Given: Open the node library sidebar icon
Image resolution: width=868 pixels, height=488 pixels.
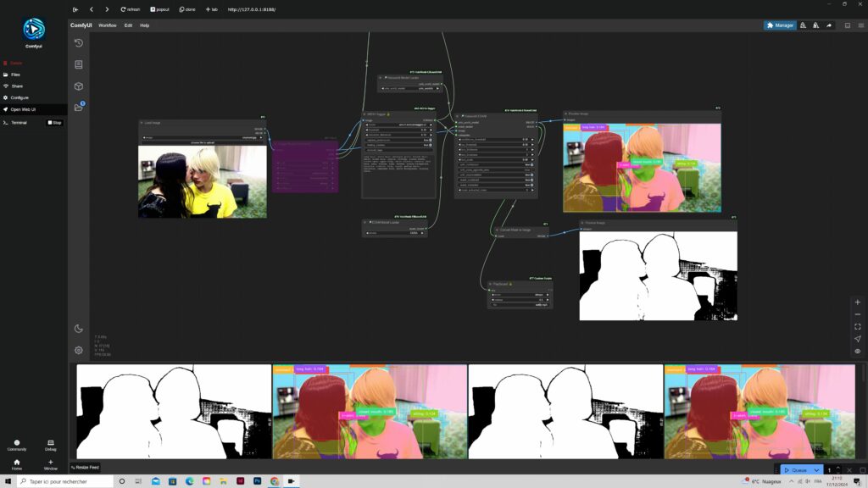Looking at the screenshot, I should click(x=79, y=64).
